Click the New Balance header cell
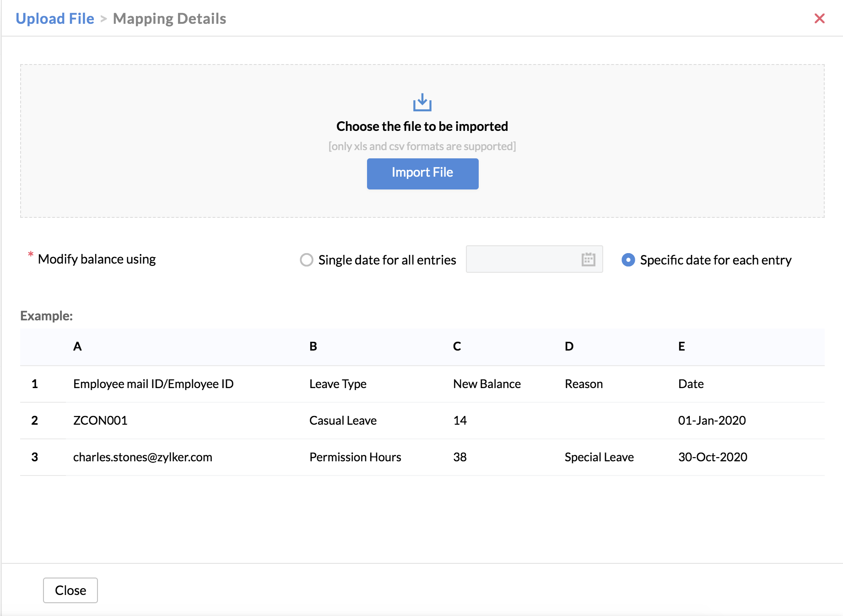843x616 pixels. point(486,384)
